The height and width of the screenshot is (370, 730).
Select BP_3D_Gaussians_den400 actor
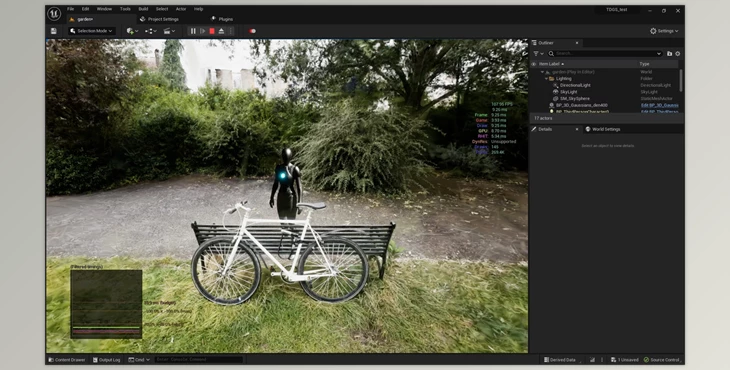tap(581, 105)
